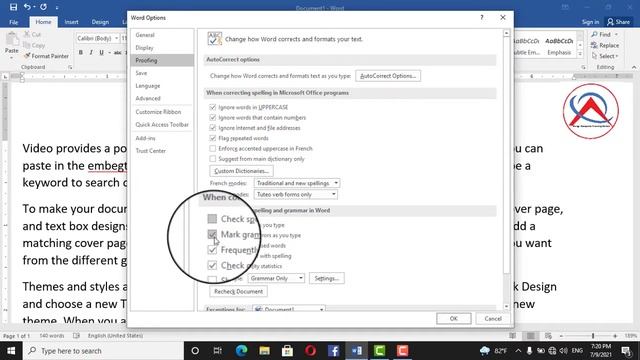Screen dimensions: 640x360
Task: Click the Undo arrow icon
Action: click(x=27, y=7)
